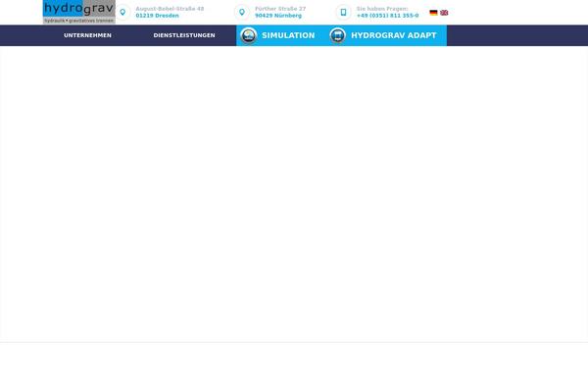This screenshot has height=392, width=588.
Task: Click the 01219 Dresden address link
Action: [157, 16]
